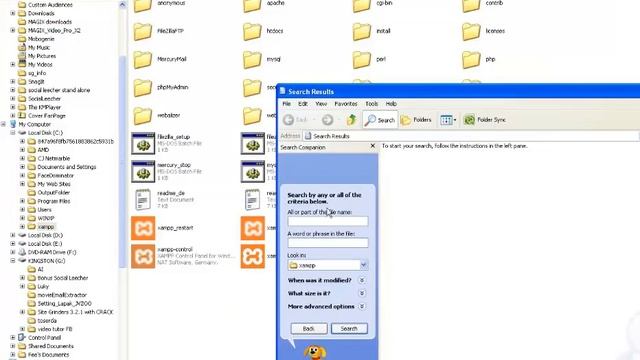Expand Program Files tree node
This screenshot has width=640, height=360.
tap(22, 201)
